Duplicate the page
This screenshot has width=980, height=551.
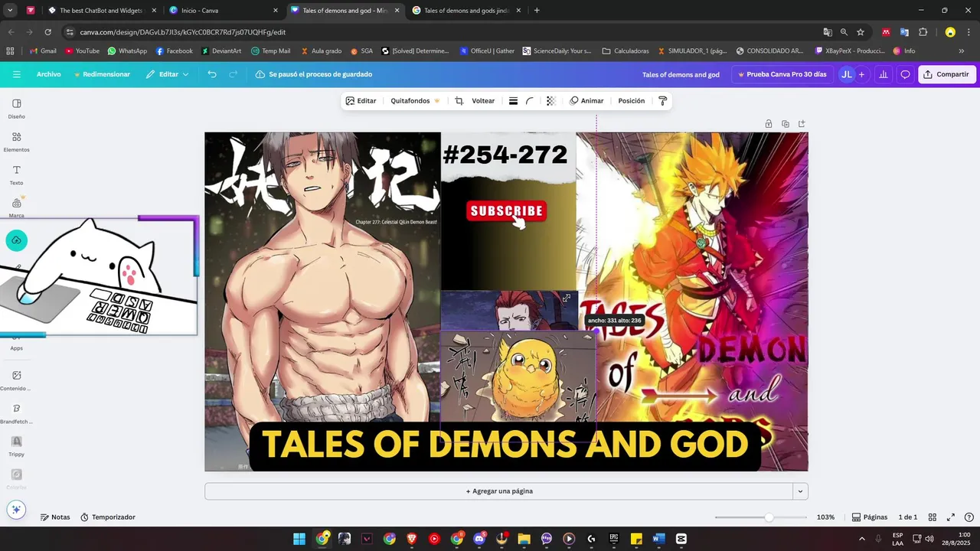(785, 124)
